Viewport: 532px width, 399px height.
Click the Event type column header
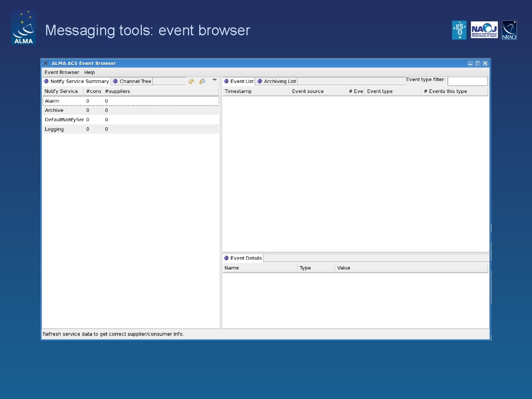pos(393,91)
